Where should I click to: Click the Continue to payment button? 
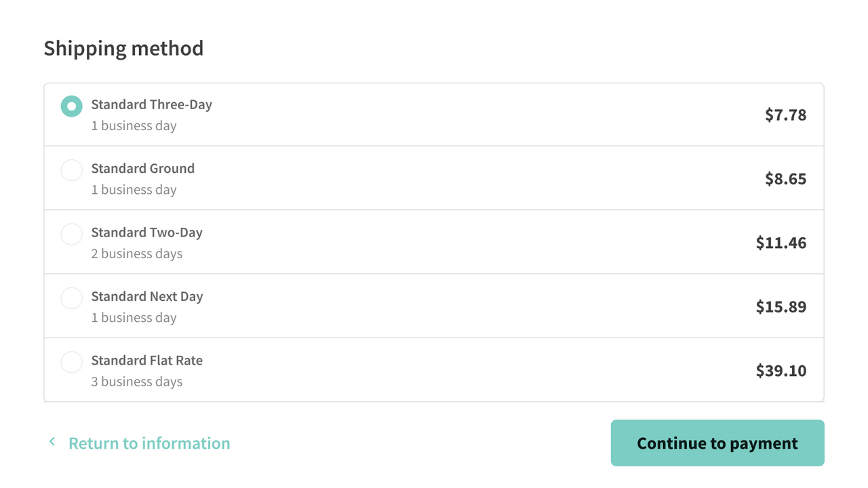pyautogui.click(x=717, y=443)
